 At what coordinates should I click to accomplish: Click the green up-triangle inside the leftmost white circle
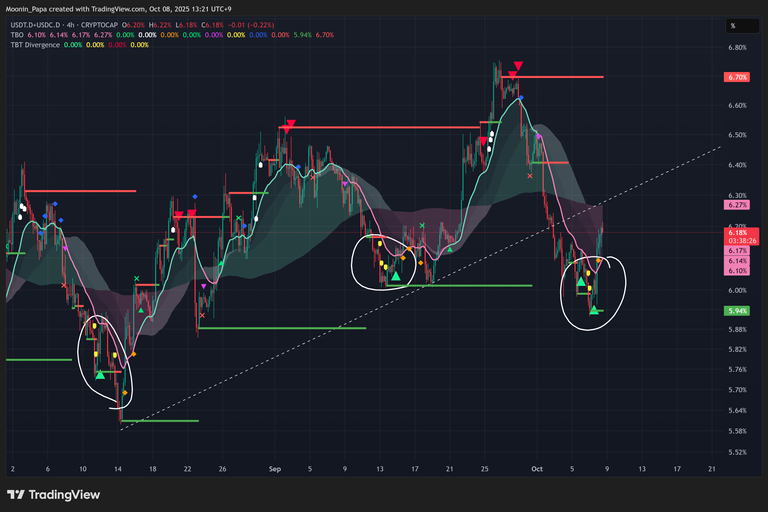tap(100, 374)
